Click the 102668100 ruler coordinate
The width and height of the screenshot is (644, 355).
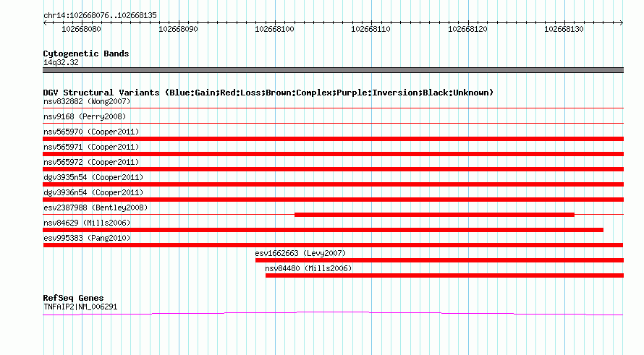274,29
